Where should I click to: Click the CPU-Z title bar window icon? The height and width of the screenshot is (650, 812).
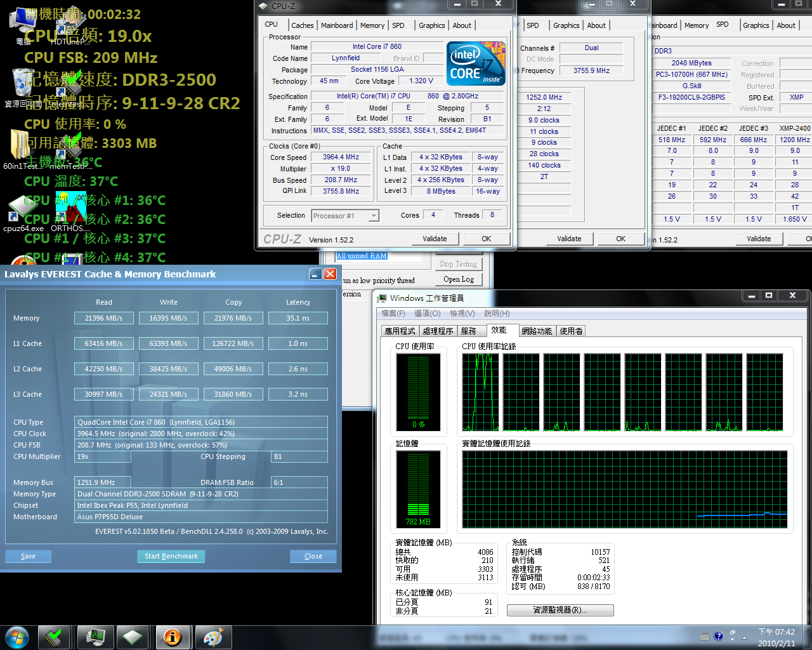coord(263,6)
